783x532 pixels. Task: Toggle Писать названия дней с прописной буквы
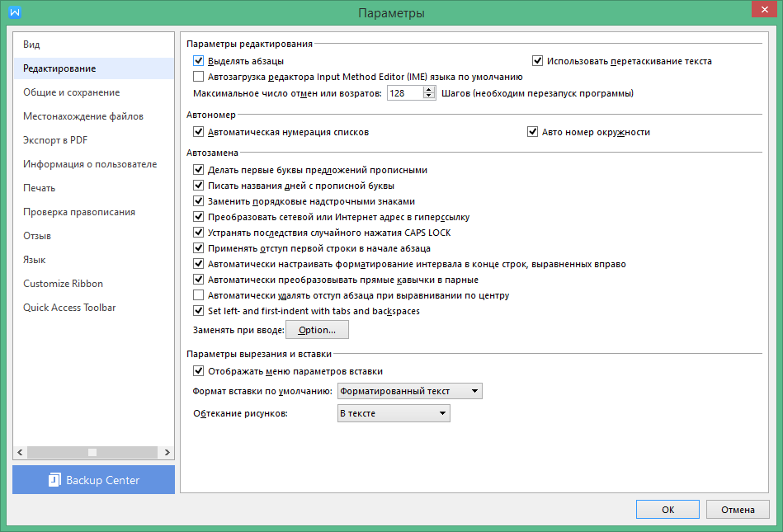(x=198, y=185)
